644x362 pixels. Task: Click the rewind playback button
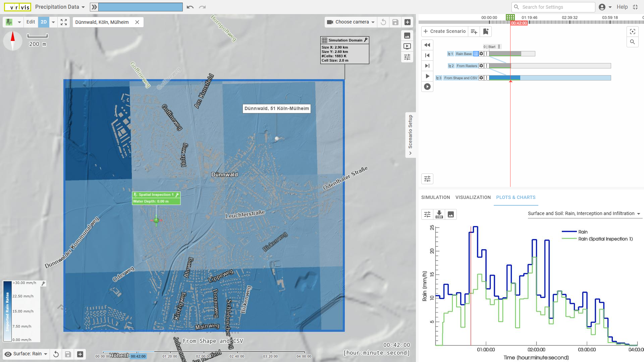pos(427,45)
